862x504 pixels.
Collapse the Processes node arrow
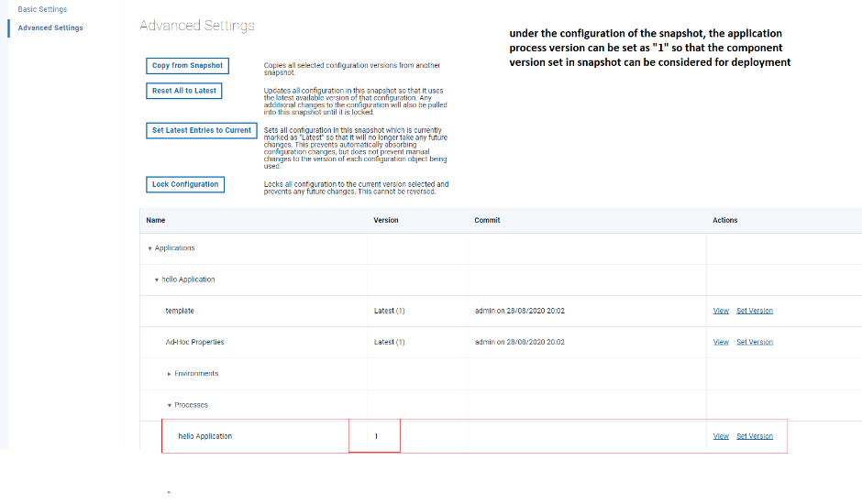coord(170,405)
